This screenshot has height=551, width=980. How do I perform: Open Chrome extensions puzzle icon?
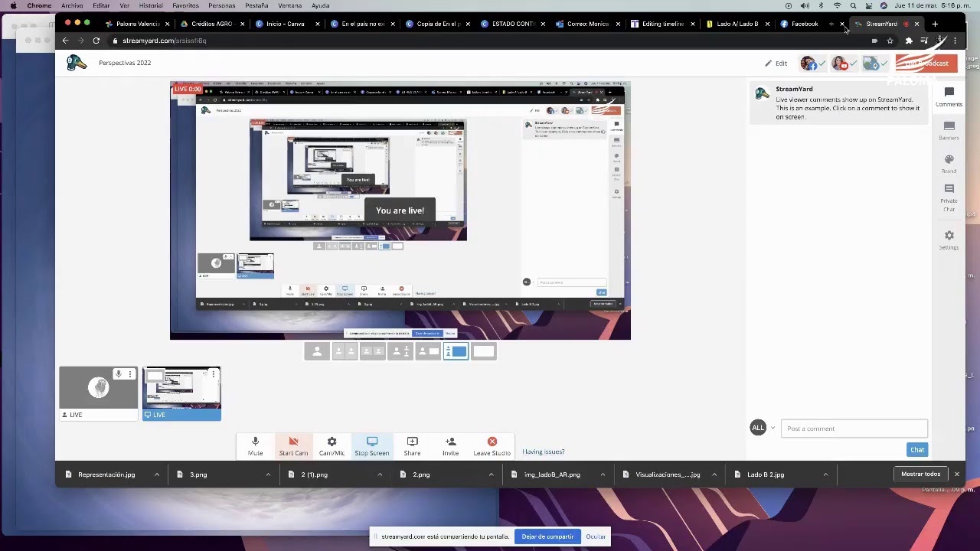pos(909,41)
